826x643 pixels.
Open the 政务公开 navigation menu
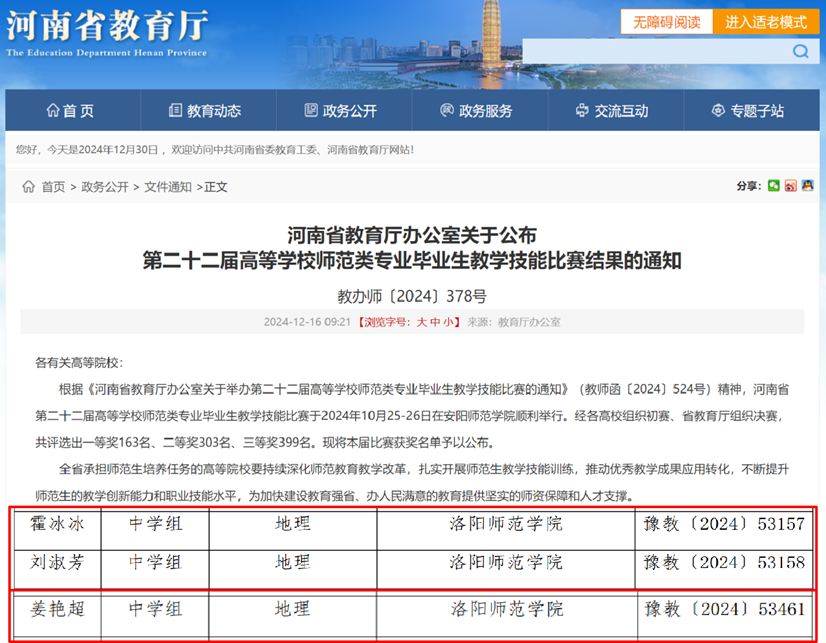pyautogui.click(x=340, y=111)
